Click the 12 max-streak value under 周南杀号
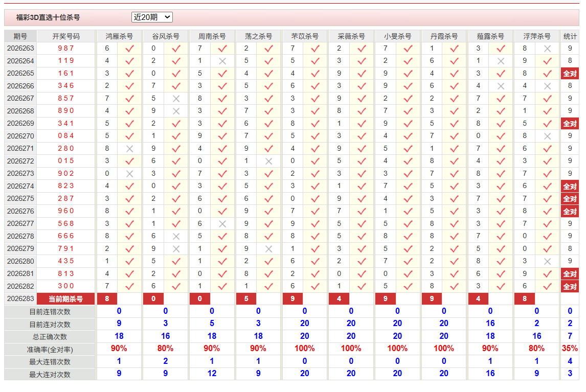 pos(212,374)
